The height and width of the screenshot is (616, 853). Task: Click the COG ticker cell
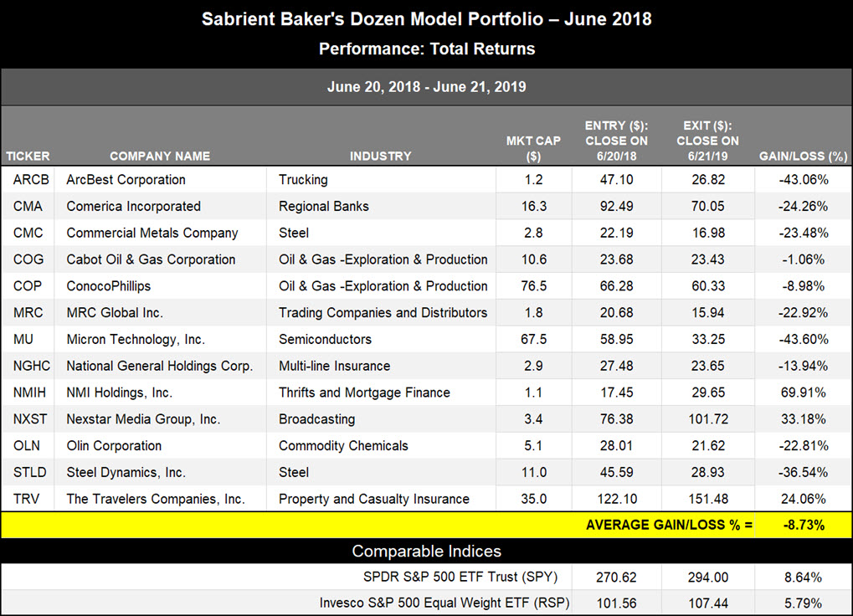[x=28, y=259]
